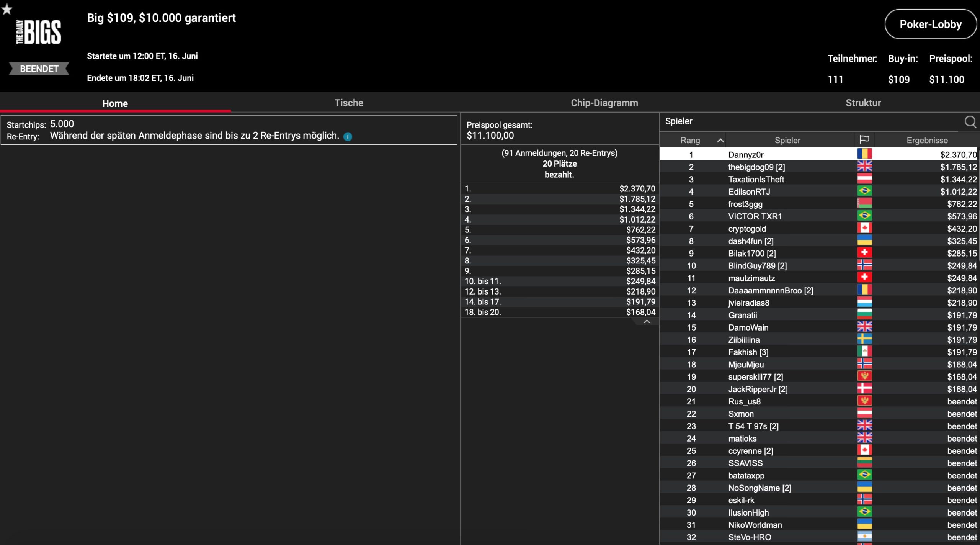Select the first place payout row
The height and width of the screenshot is (545, 980).
point(559,188)
